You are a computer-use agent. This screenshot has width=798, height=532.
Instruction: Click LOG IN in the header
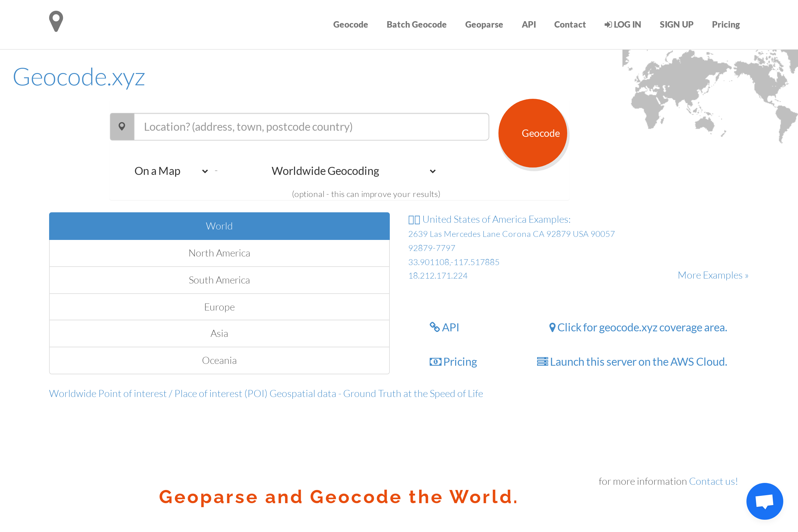click(x=622, y=25)
